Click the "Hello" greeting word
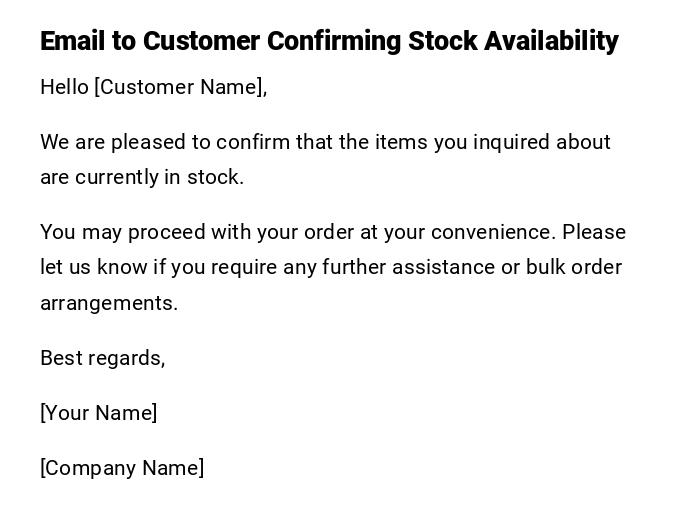The height and width of the screenshot is (530, 700). [x=64, y=87]
